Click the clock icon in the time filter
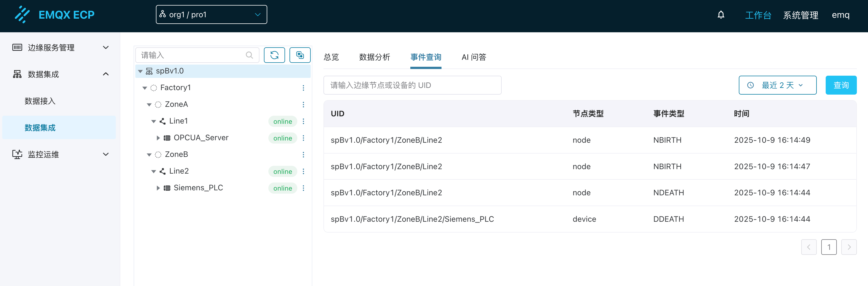Image resolution: width=868 pixels, height=286 pixels. point(751,85)
